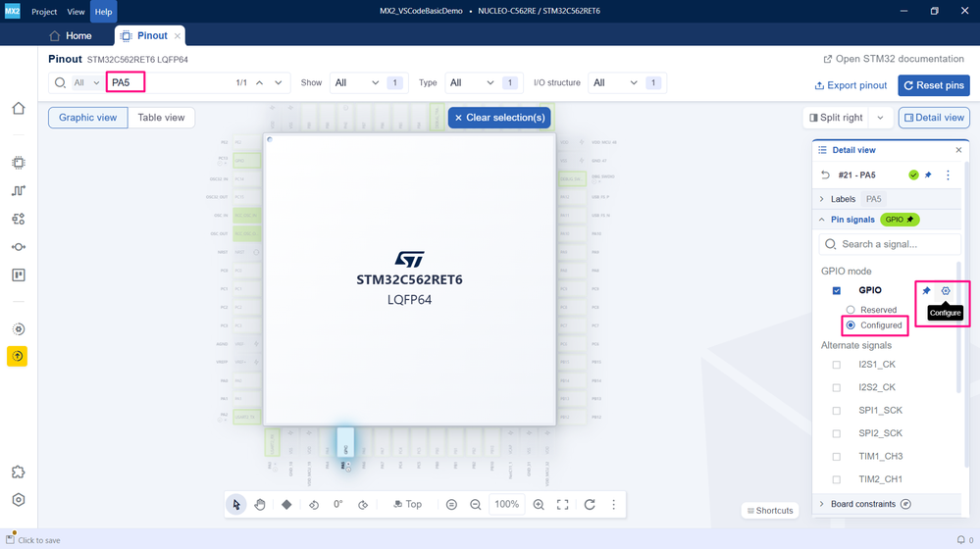Collapse the Pin signals section
This screenshot has width=980, height=549.
tap(822, 220)
